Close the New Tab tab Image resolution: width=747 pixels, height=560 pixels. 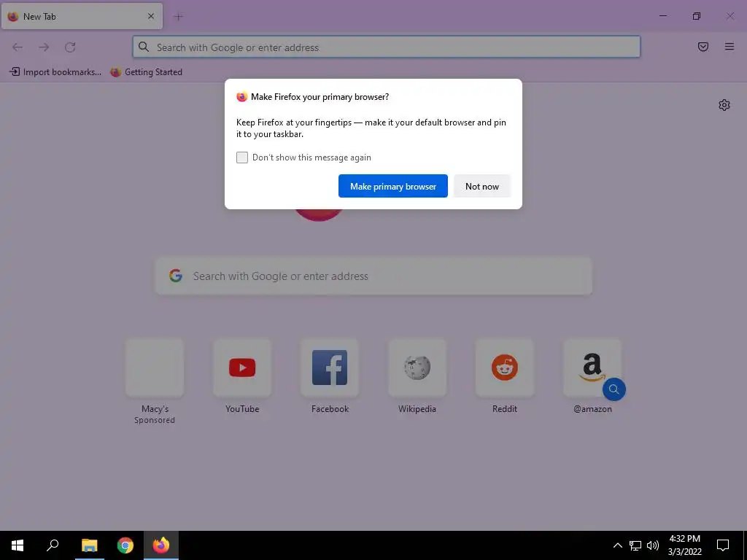pyautogui.click(x=151, y=16)
